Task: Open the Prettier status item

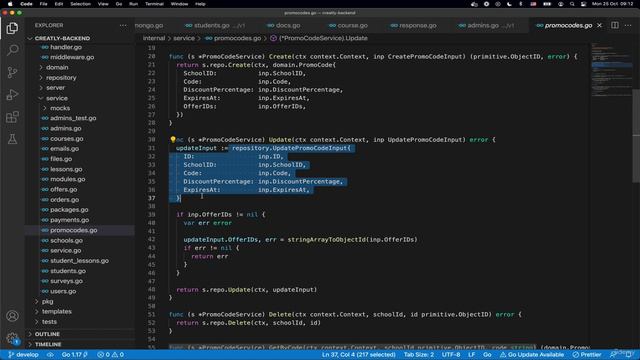Action: point(587,355)
